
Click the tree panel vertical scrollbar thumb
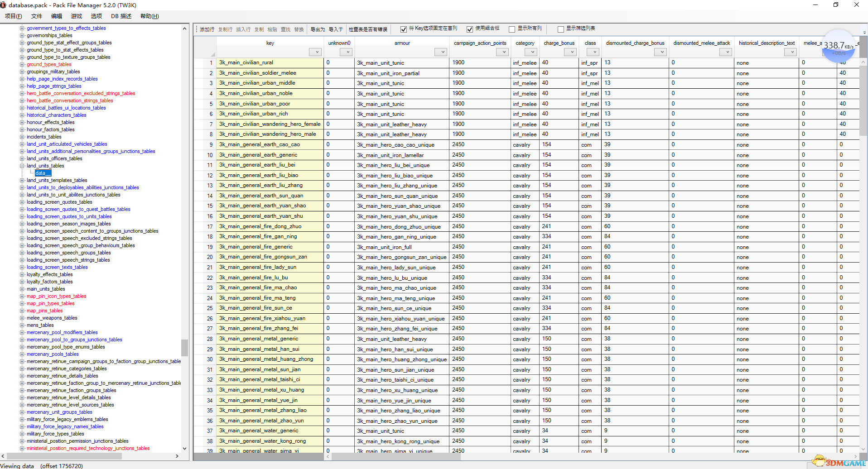[x=184, y=347]
